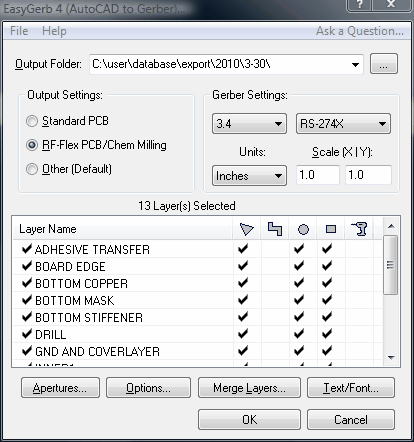This screenshot has width=414, height=442.
Task: Expand the RS-274X format dropdown
Action: click(343, 124)
